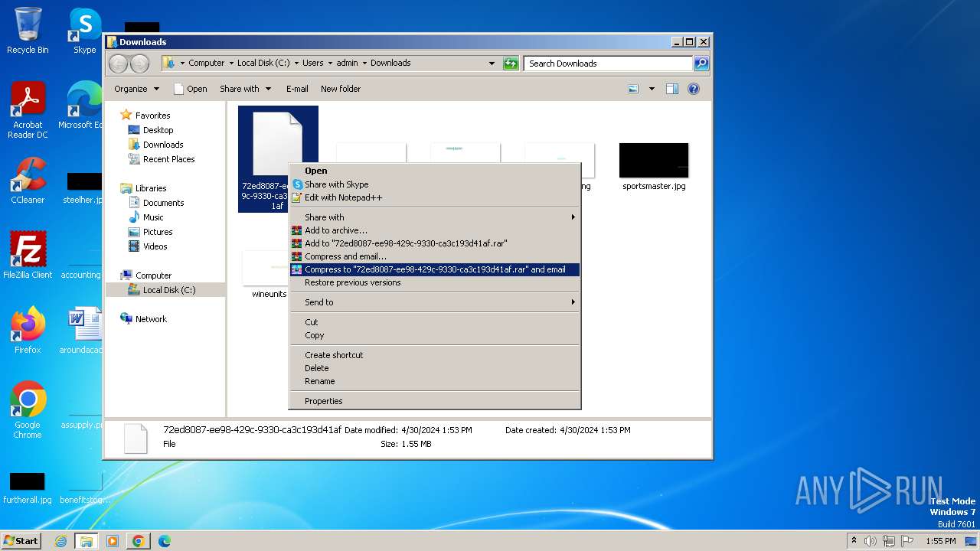The height and width of the screenshot is (551, 980).
Task: Open Firefox desktop shortcut
Action: coord(28,330)
